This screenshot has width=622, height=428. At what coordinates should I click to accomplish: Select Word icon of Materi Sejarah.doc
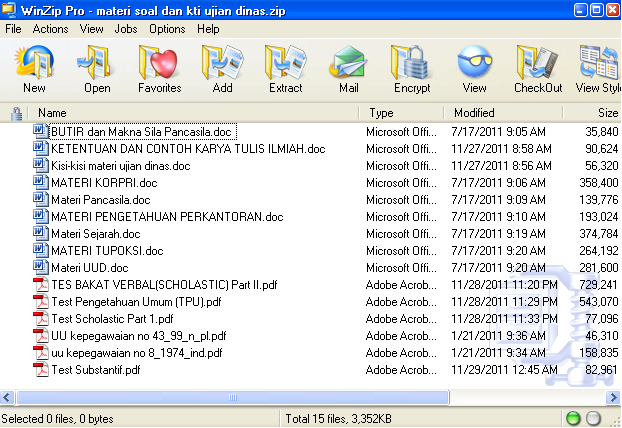[x=40, y=233]
